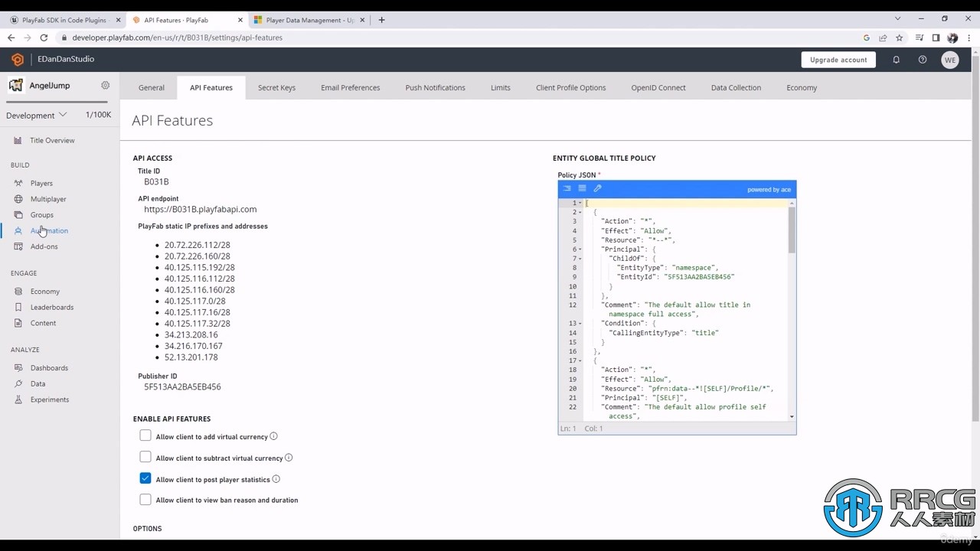Open Chrome three-dot menu
980x551 pixels.
[x=969, y=37]
